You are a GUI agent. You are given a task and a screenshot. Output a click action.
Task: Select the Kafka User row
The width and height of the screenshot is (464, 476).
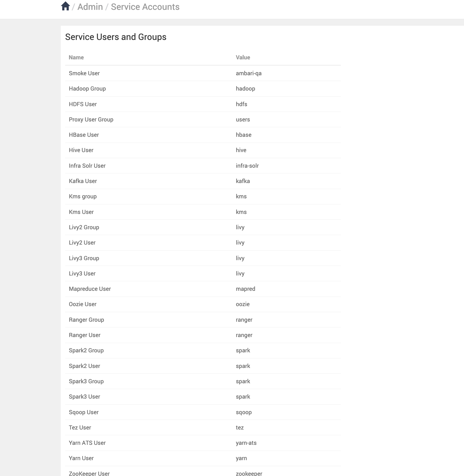(x=203, y=181)
